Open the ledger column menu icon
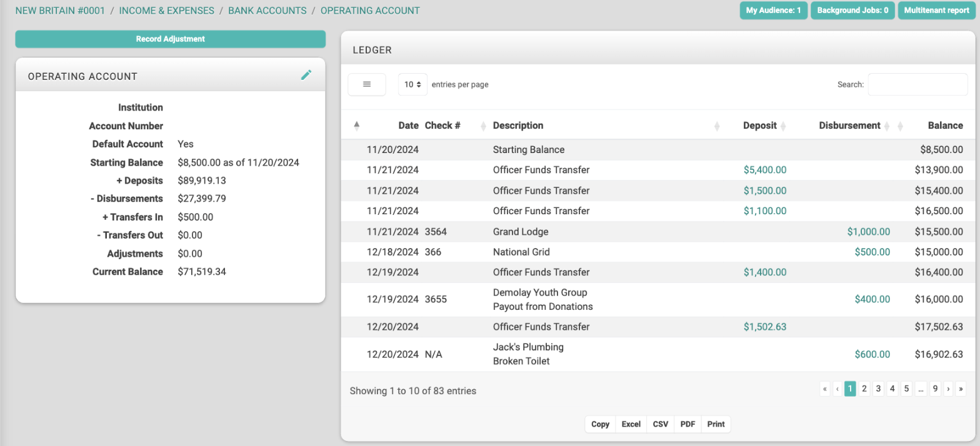The width and height of the screenshot is (980, 446). coord(367,84)
